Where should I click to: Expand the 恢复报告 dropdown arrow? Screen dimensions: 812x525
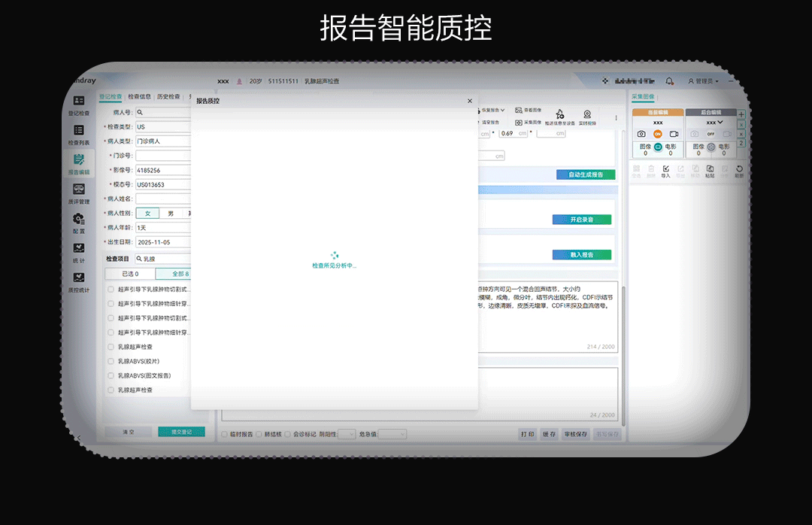(x=503, y=110)
